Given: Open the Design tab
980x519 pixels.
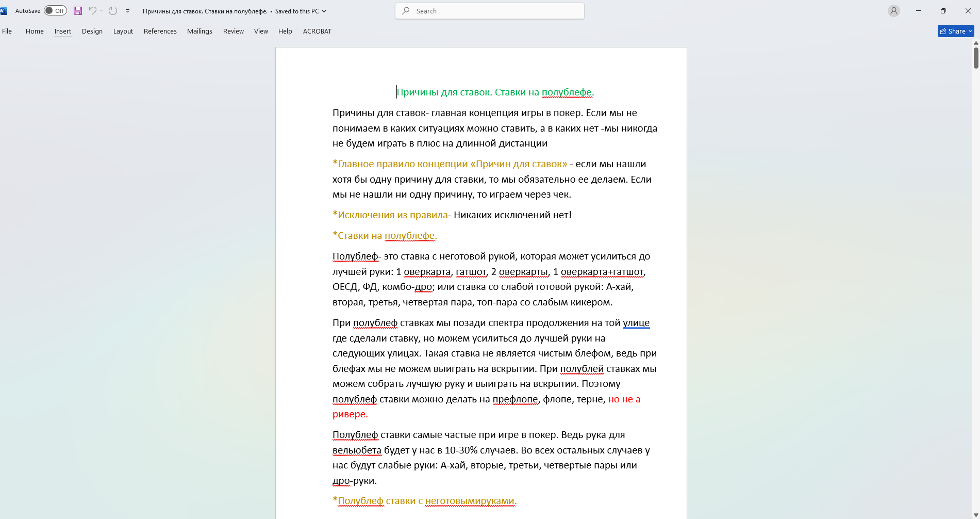Looking at the screenshot, I should (92, 31).
